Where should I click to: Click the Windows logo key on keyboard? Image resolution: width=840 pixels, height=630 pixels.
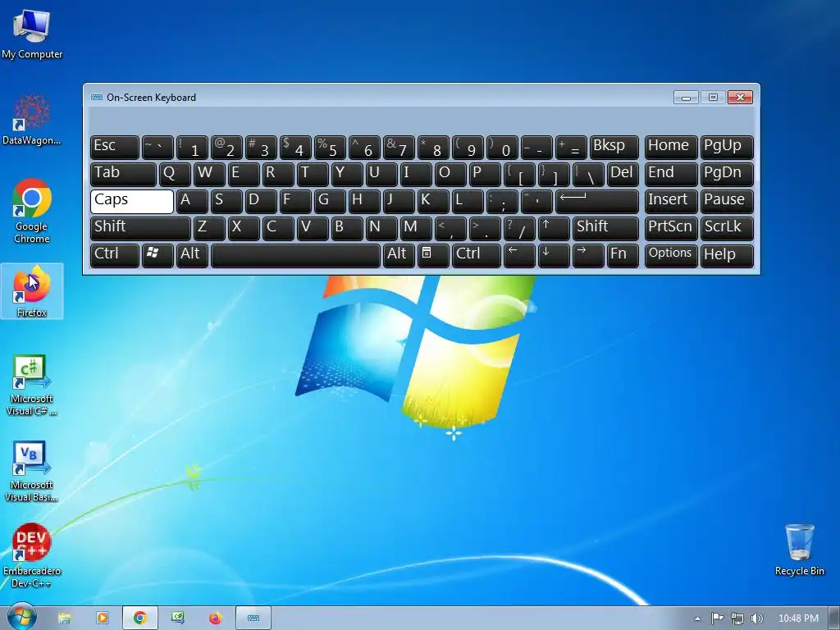click(x=157, y=256)
